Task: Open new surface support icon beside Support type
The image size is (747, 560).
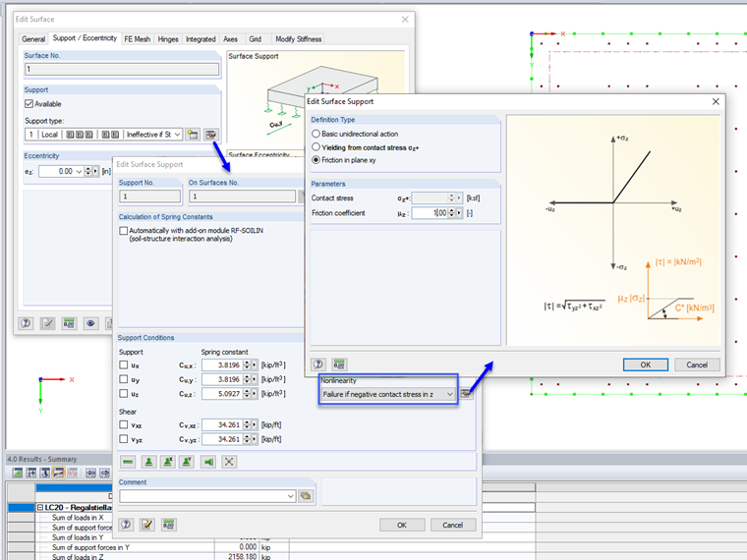Action: pyautogui.click(x=193, y=135)
